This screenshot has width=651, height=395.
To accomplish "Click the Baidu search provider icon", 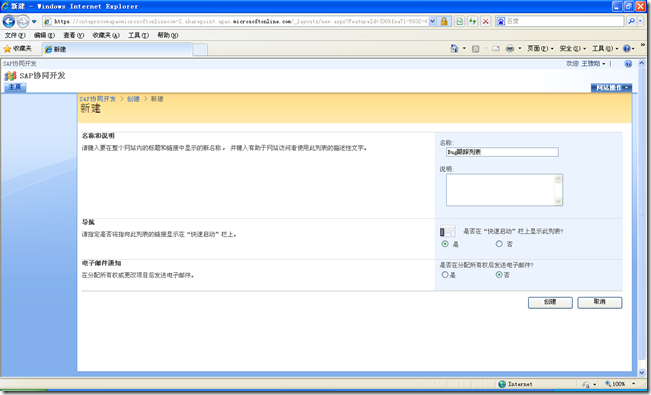I will (x=501, y=21).
